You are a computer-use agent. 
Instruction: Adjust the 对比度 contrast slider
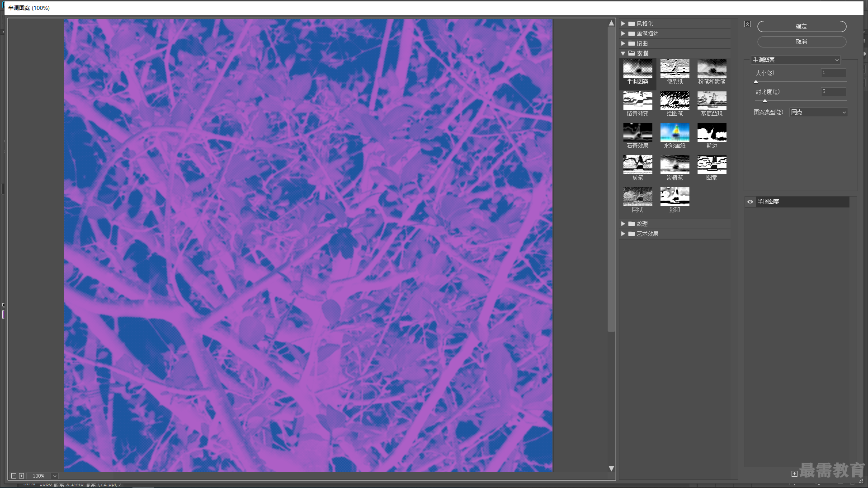(765, 101)
